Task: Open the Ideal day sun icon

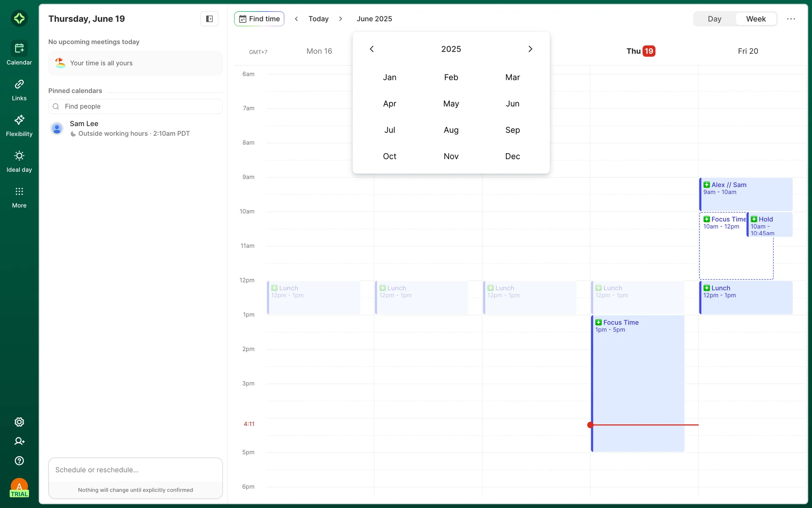Action: [x=19, y=156]
